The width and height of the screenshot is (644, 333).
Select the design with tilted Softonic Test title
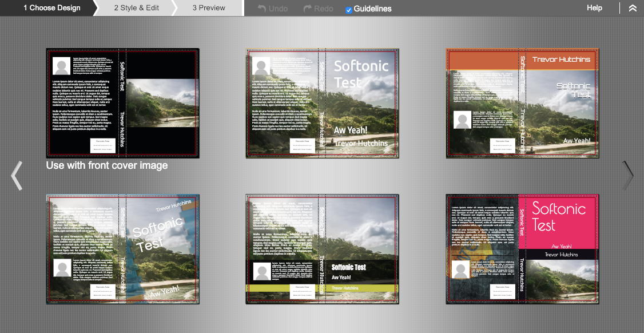[x=122, y=249]
